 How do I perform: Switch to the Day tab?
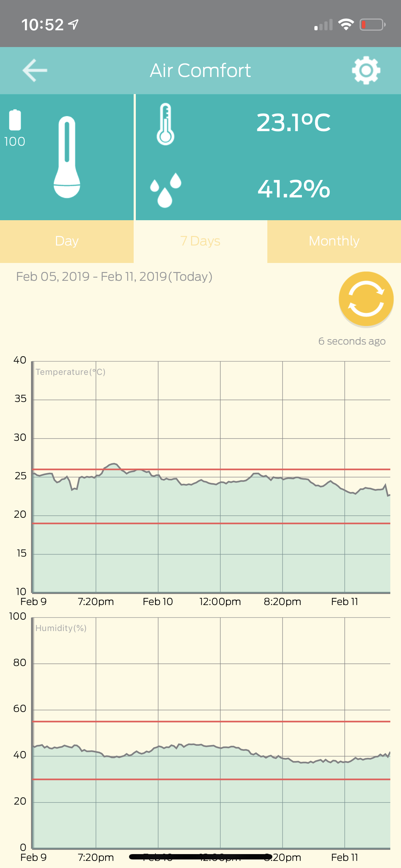pos(67,241)
